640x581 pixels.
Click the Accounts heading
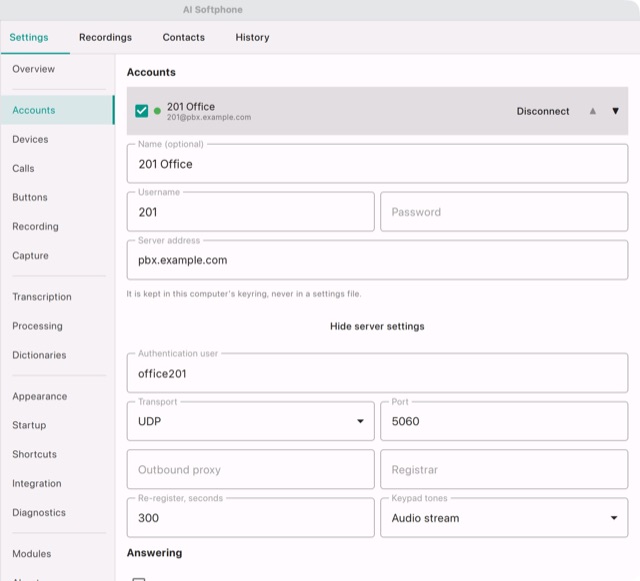click(151, 72)
